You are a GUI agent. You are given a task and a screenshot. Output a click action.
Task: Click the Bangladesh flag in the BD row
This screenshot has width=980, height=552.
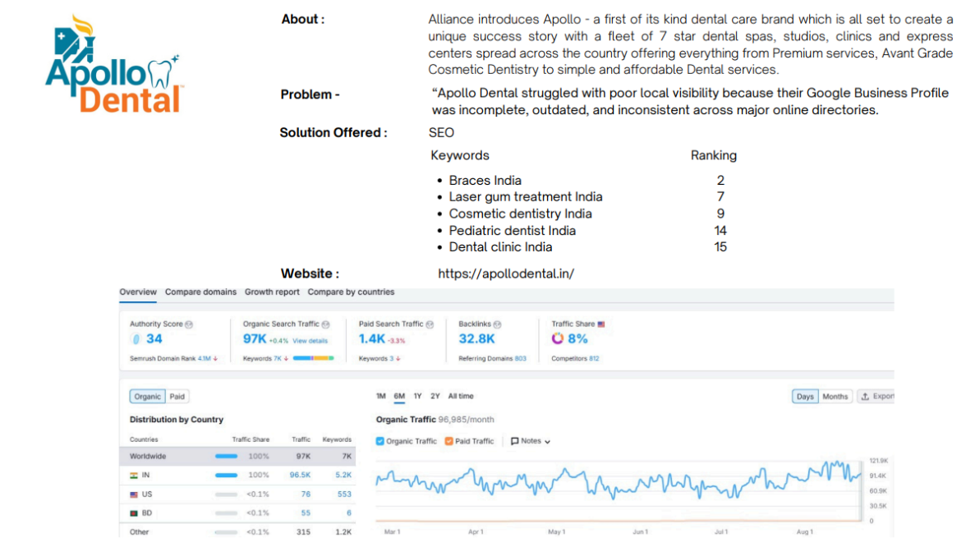point(134,513)
